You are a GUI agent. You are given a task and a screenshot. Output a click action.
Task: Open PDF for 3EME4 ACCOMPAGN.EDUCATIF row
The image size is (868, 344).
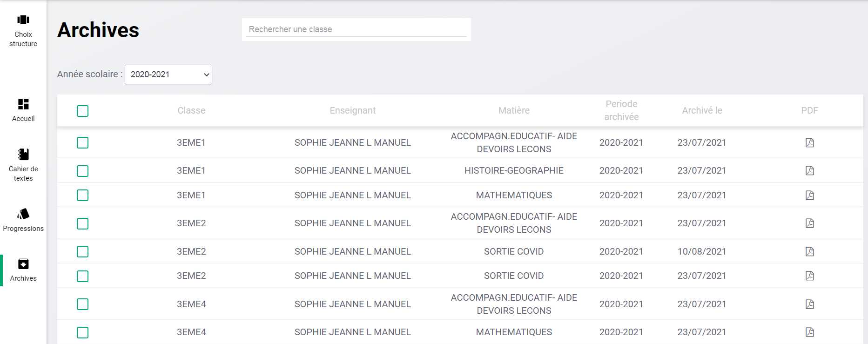click(x=810, y=304)
